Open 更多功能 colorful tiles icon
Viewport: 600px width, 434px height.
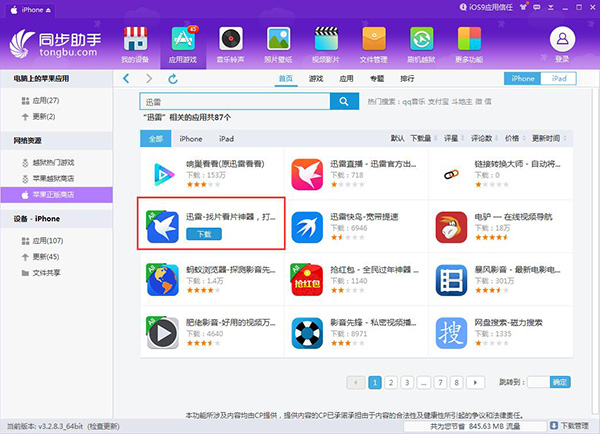(x=469, y=39)
